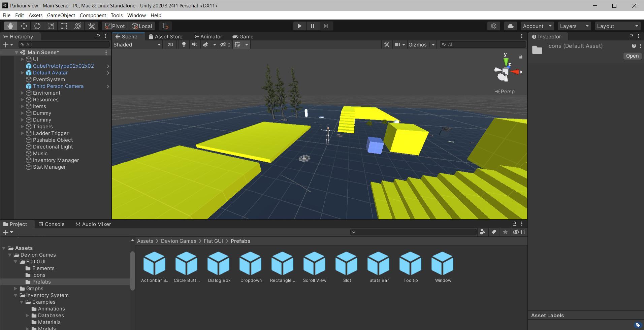The image size is (644, 330).
Task: Switch to the Console tab
Action: pyautogui.click(x=51, y=224)
